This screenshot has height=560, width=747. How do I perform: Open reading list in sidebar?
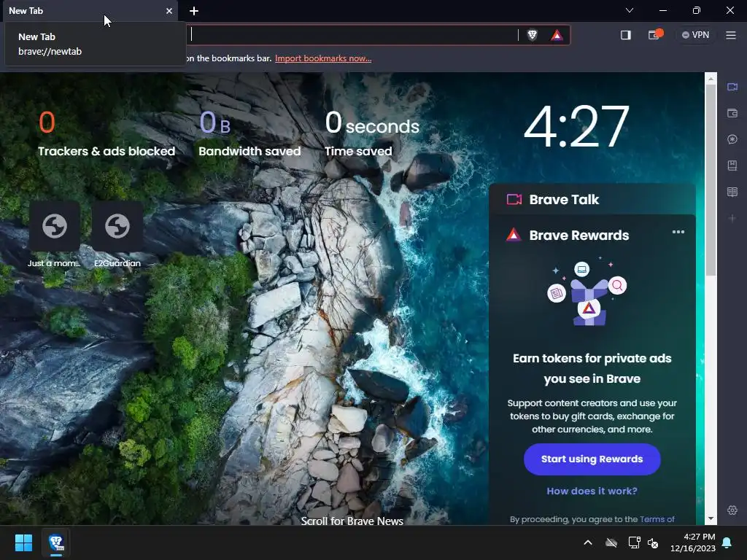pyautogui.click(x=732, y=192)
